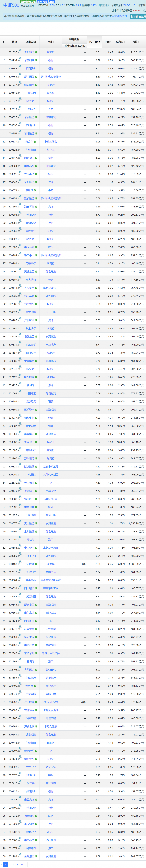Viewport: 146px width, 868px height.
Task: Click the green check icon beside 华菱钢铁
Action: [x=36, y=60]
